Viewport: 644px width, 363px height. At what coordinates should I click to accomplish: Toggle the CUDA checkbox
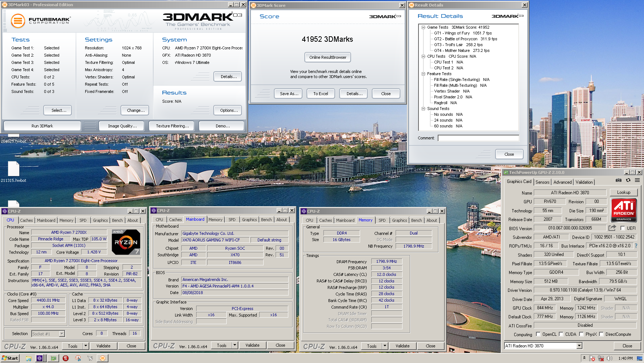(x=561, y=334)
